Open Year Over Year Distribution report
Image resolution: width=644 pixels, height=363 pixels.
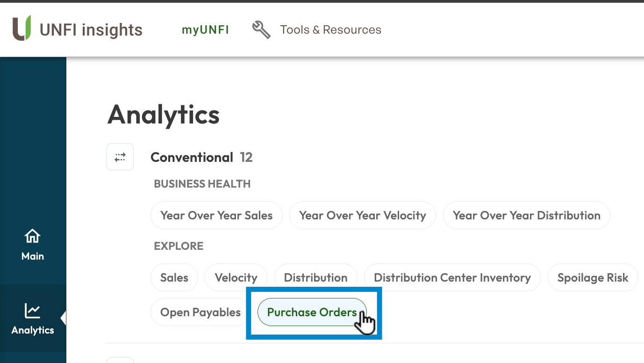point(526,215)
